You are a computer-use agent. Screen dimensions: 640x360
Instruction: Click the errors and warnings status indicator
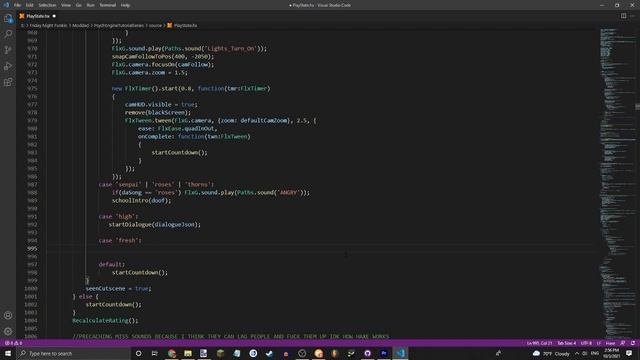coord(13,343)
